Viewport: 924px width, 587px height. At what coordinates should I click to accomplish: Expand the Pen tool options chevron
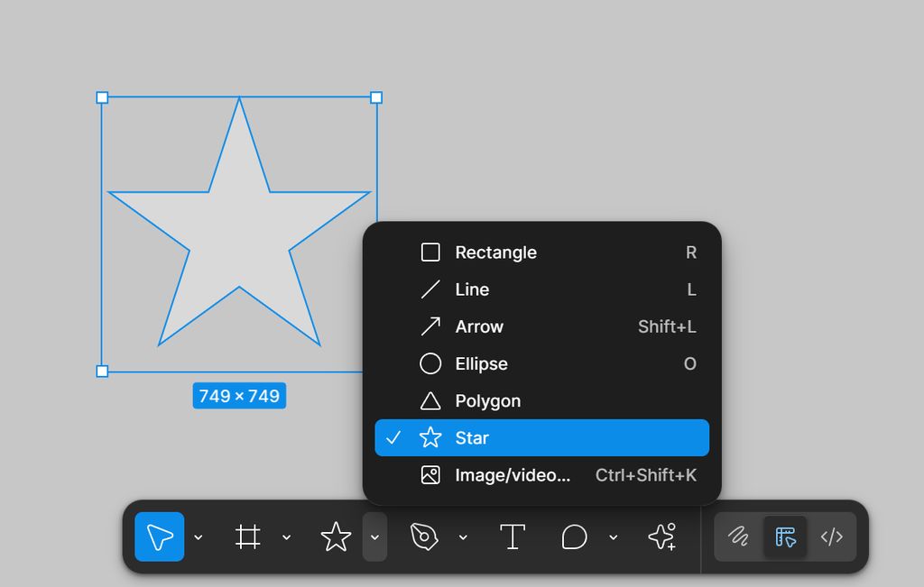(x=463, y=537)
